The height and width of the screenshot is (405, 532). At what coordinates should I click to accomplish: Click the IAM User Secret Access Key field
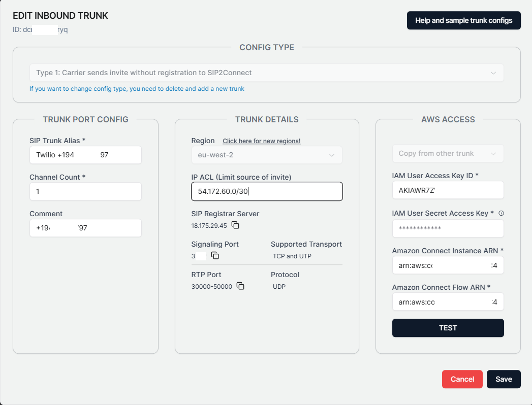tap(448, 228)
